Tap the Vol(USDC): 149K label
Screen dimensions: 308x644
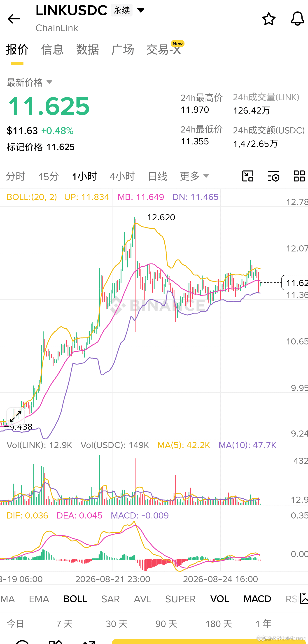click(115, 445)
